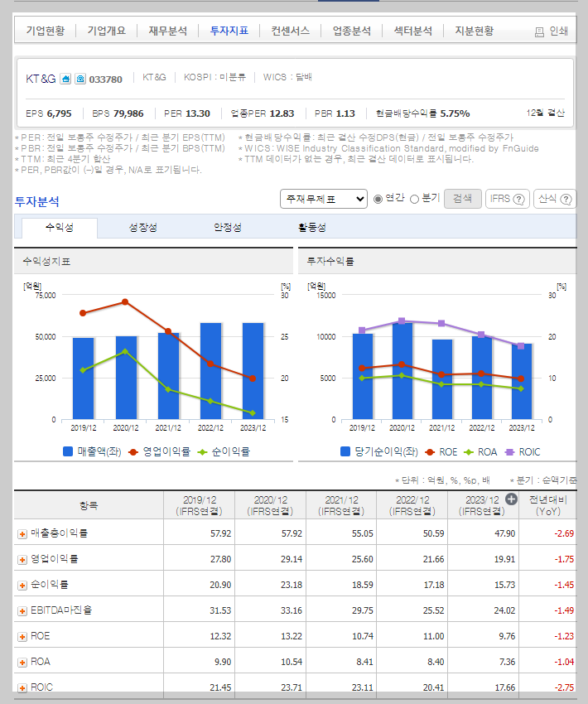Select the 연간 radio button
This screenshot has width=588, height=704.
378,199
